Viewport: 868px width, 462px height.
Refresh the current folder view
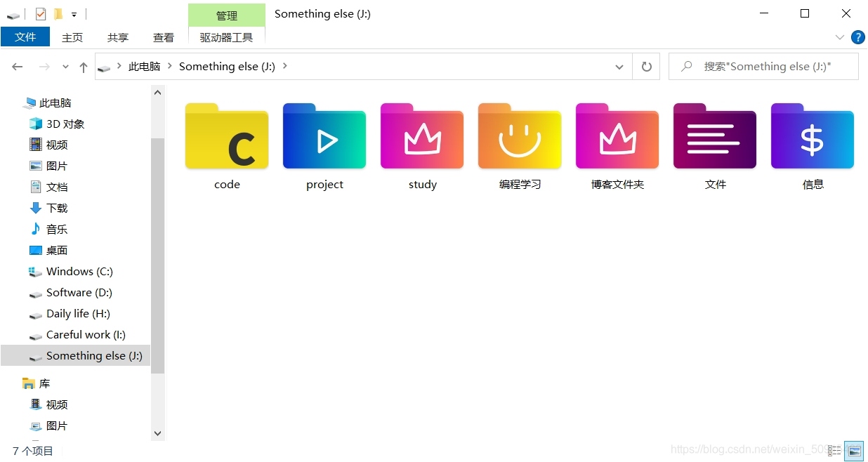646,67
